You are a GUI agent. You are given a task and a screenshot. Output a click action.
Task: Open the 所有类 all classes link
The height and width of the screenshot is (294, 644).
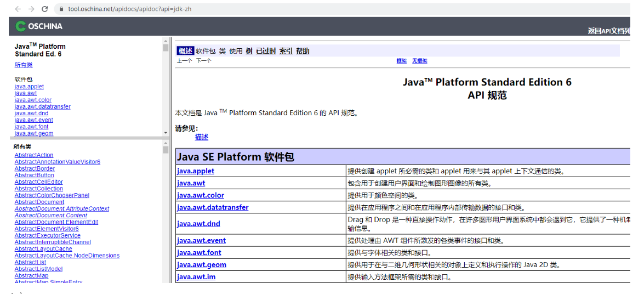(x=24, y=65)
